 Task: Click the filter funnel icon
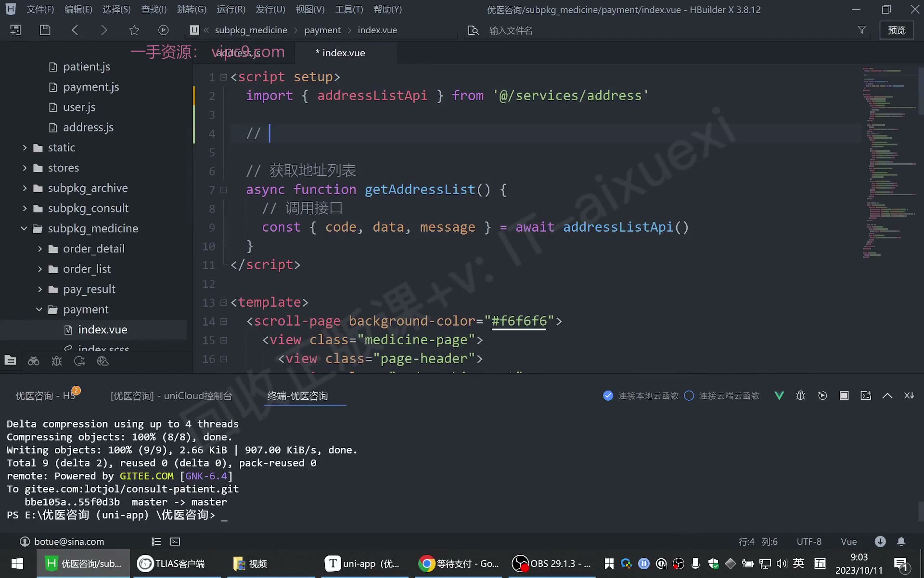[862, 30]
